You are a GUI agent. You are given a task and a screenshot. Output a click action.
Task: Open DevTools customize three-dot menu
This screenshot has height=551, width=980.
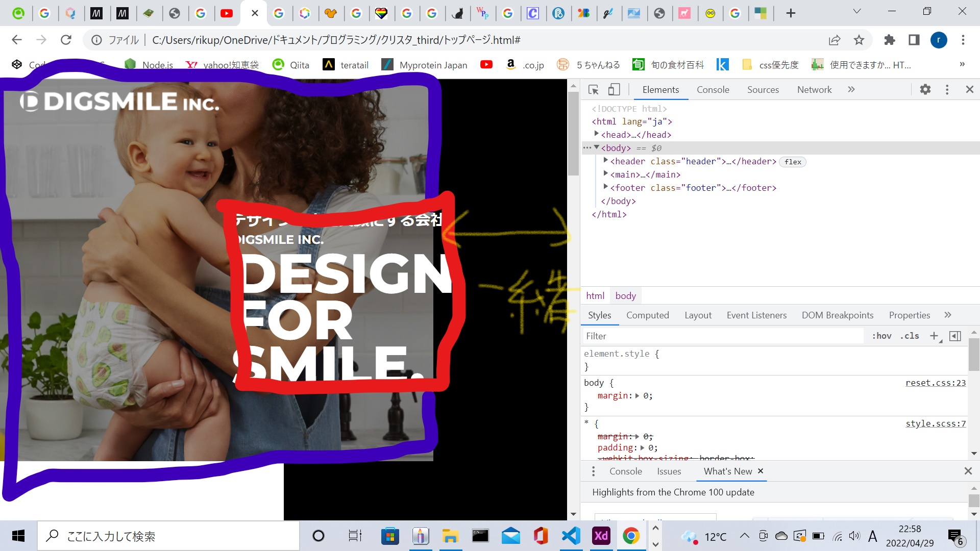(x=947, y=90)
